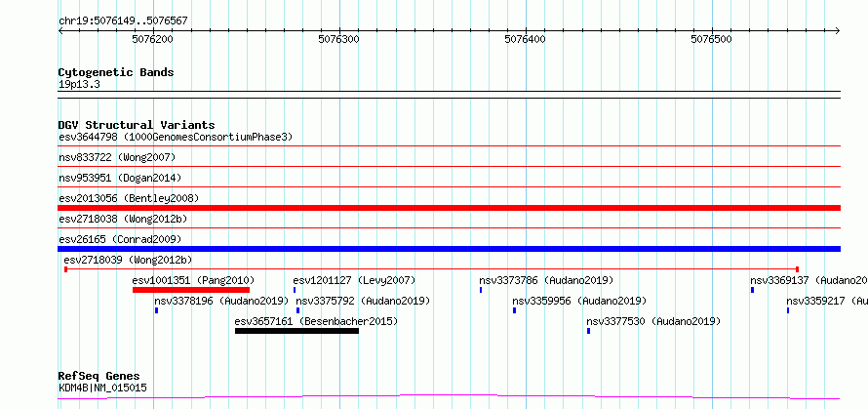
Task: Click the blue marker under esv1201127
Action: pyautogui.click(x=295, y=290)
